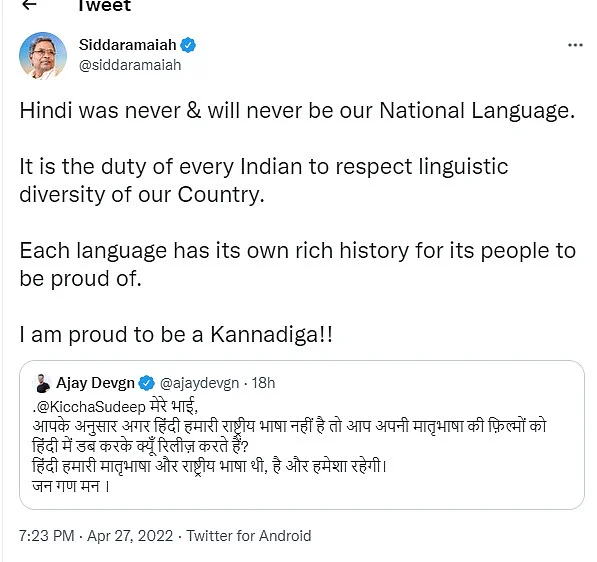The width and height of the screenshot is (597, 562).
Task: Open the quoted tweet's Hindi text body
Action: 289,445
